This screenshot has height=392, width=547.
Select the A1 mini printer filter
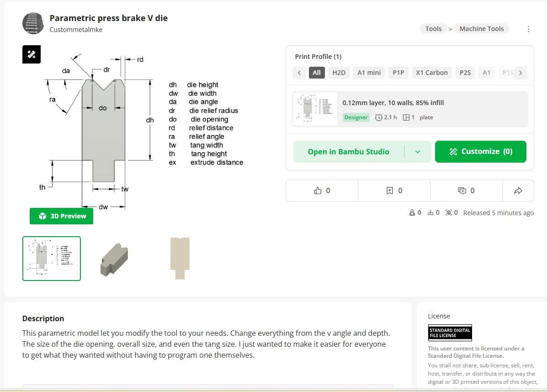click(x=369, y=73)
